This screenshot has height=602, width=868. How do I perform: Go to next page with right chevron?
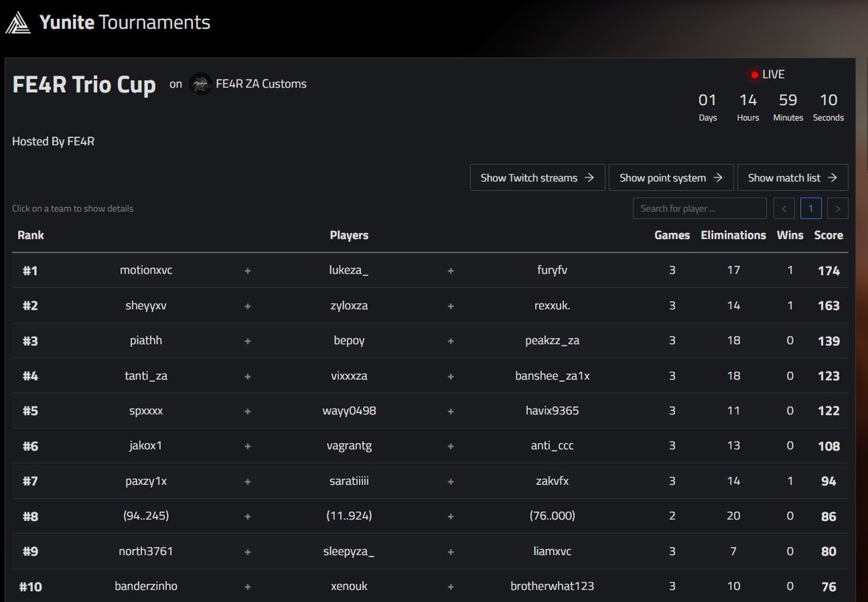click(x=838, y=208)
